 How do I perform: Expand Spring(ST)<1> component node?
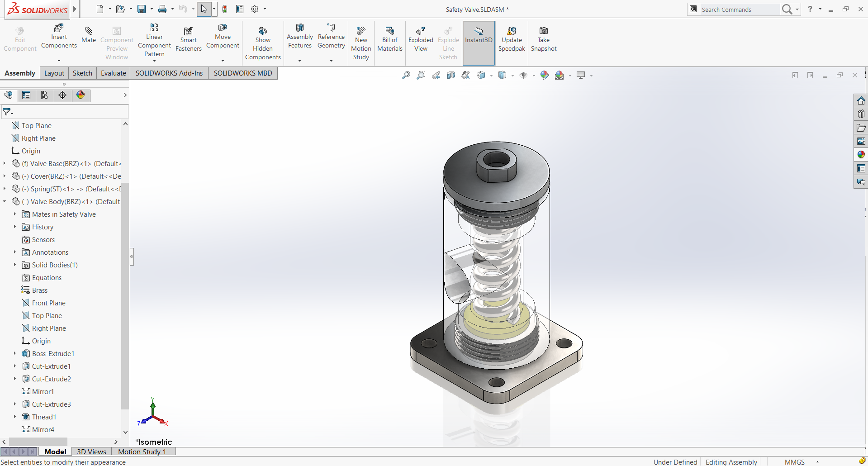[x=5, y=189]
